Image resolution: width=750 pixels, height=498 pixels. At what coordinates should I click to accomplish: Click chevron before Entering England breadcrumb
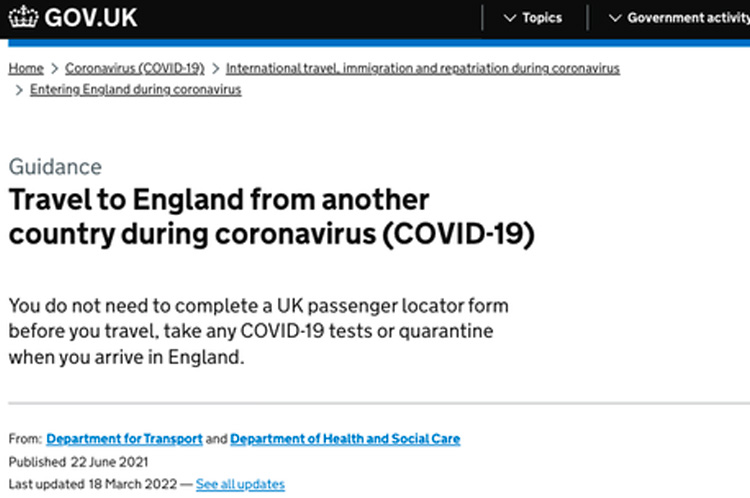[19, 90]
